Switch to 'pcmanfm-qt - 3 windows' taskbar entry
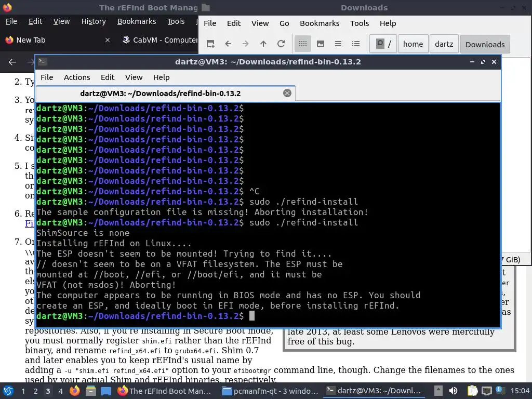 (270, 391)
